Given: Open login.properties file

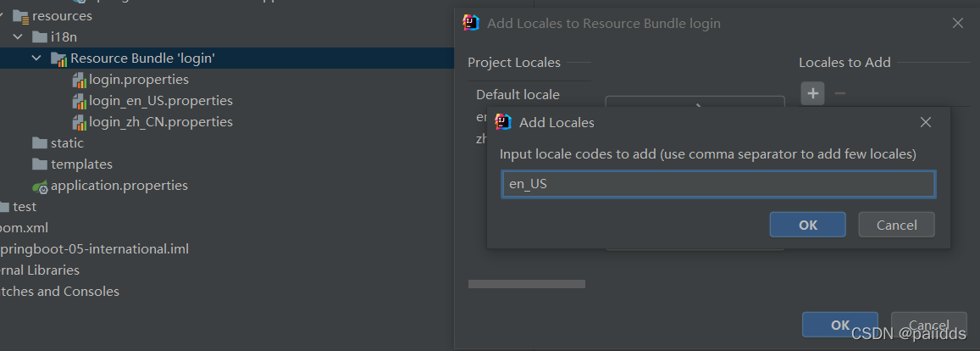Looking at the screenshot, I should [x=139, y=80].
